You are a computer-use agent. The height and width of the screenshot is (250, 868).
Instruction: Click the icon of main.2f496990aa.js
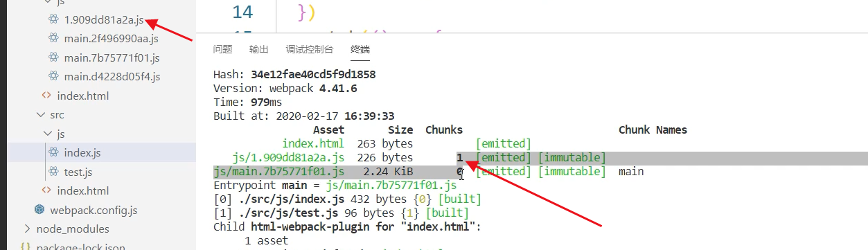53,38
